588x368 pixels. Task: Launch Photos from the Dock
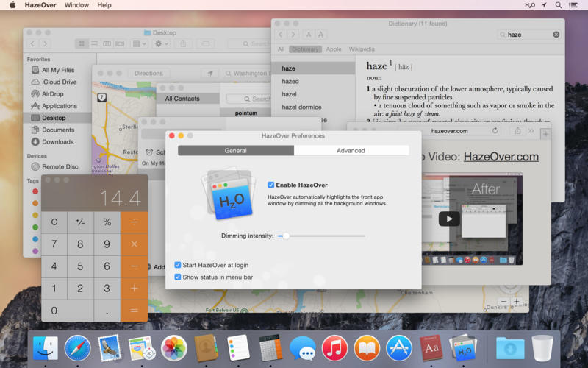(x=174, y=347)
